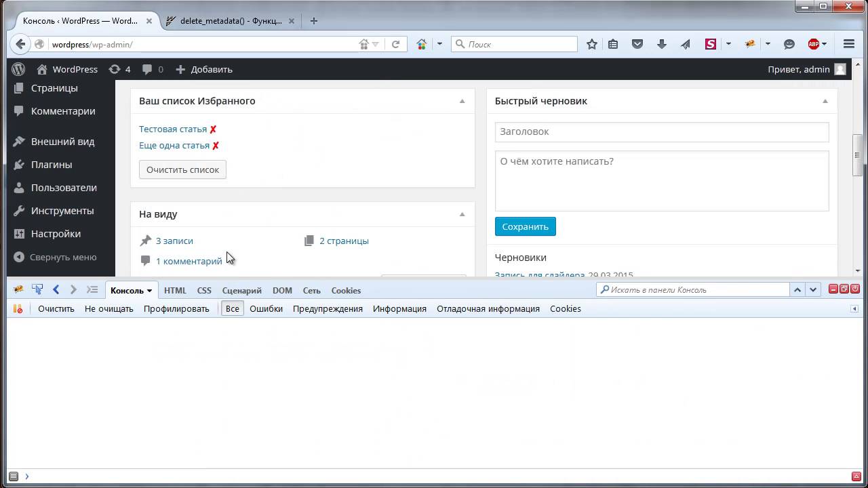Click the command line toggle icon at the bottom left
This screenshot has width=868, height=488.
click(14, 476)
